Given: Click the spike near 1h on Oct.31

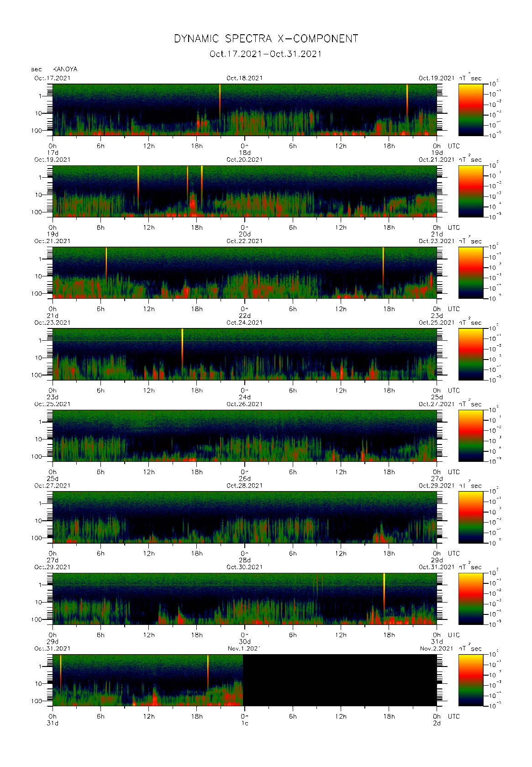Looking at the screenshot, I should 60,672.
